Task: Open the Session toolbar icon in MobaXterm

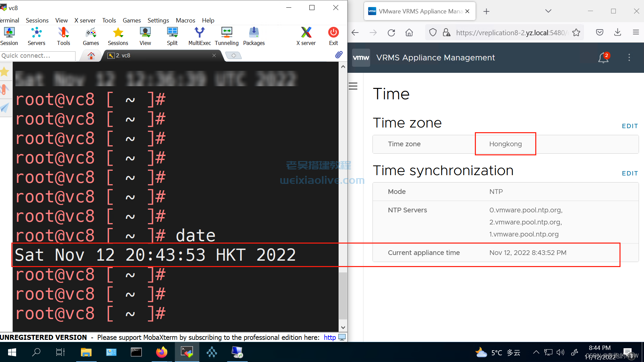Action: [x=9, y=36]
